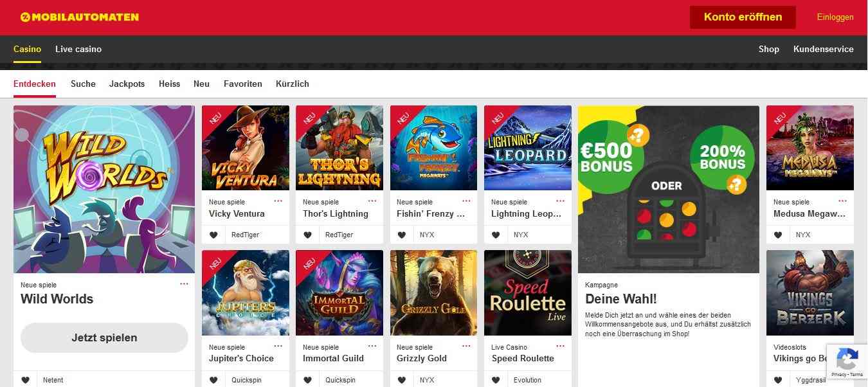Click RedTiger provider under Thor's Lightning
The width and height of the screenshot is (868, 387).
(339, 235)
